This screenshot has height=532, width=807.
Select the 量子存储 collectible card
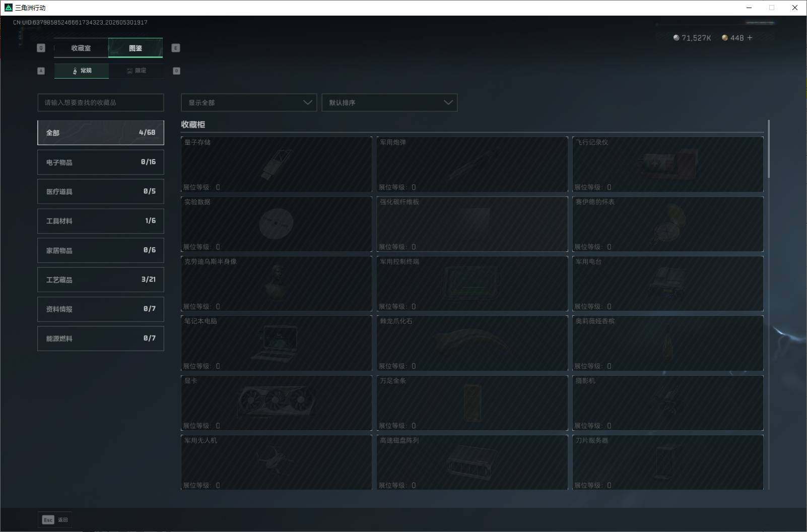pyautogui.click(x=276, y=164)
